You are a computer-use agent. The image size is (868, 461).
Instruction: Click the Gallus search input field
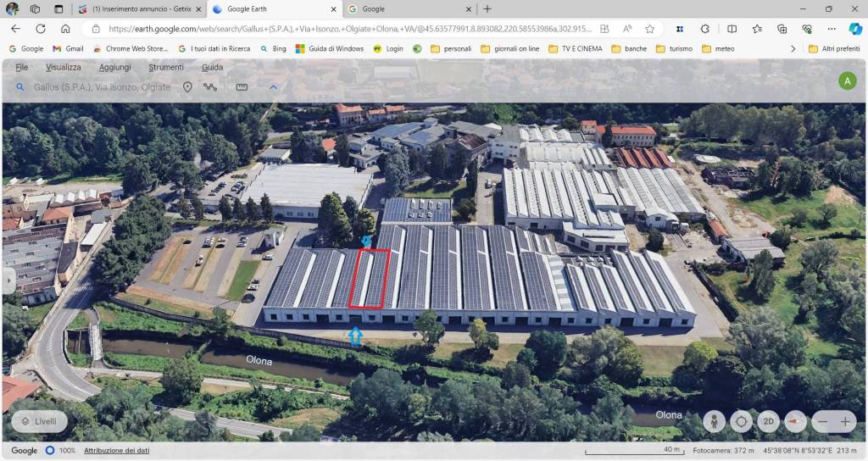point(100,87)
